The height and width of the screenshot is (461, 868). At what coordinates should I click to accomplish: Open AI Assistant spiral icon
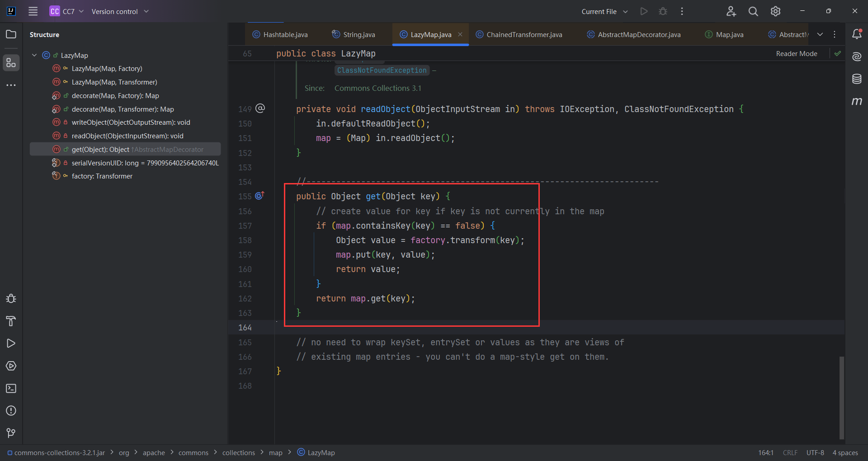857,56
